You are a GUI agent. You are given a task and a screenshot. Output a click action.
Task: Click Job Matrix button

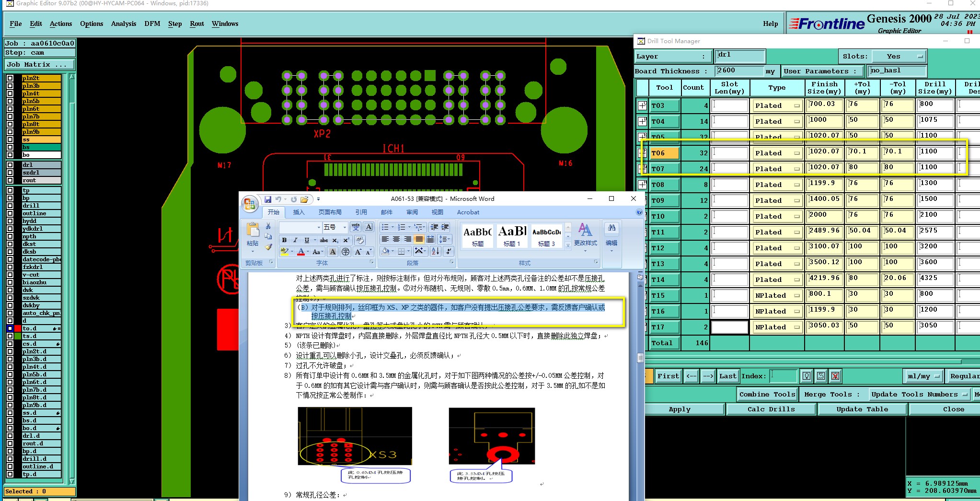click(x=40, y=64)
